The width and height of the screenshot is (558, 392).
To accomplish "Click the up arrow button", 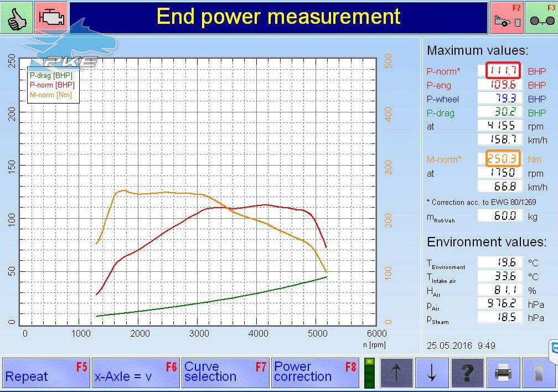I will click(396, 373).
